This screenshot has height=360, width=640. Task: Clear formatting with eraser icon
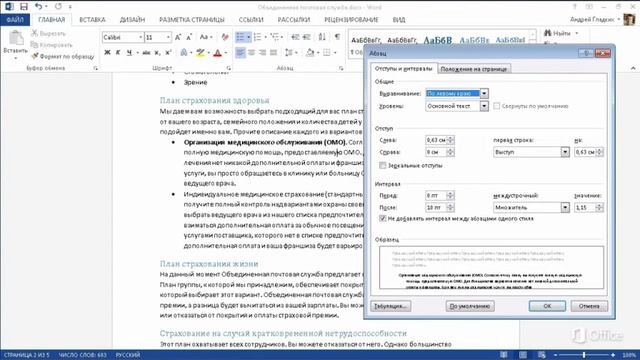pyautogui.click(x=225, y=37)
